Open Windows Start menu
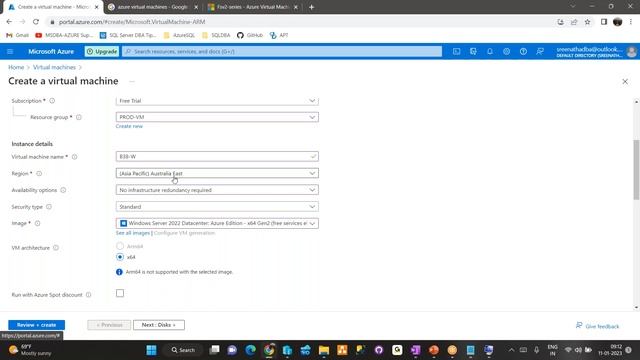 coord(151,350)
